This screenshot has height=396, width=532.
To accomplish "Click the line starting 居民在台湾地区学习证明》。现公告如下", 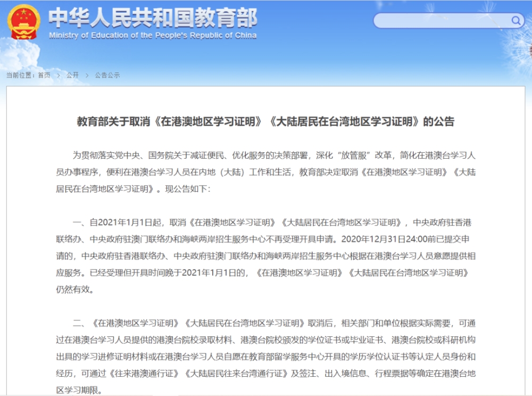I will [x=133, y=189].
